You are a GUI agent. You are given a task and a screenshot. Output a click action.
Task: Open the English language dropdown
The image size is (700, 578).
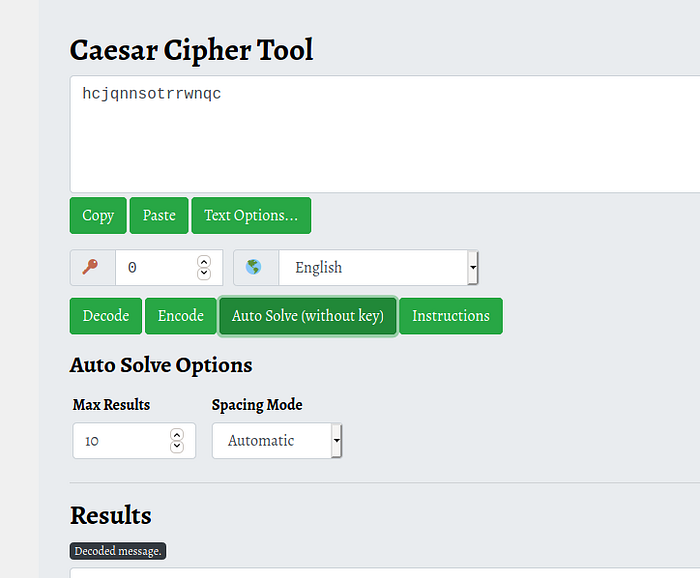[x=378, y=268]
